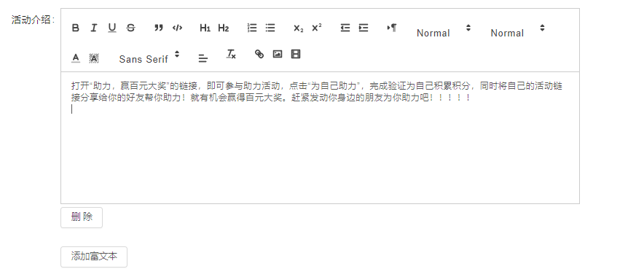The width and height of the screenshot is (644, 277).
Task: Toggle underline formatting
Action: pyautogui.click(x=112, y=28)
